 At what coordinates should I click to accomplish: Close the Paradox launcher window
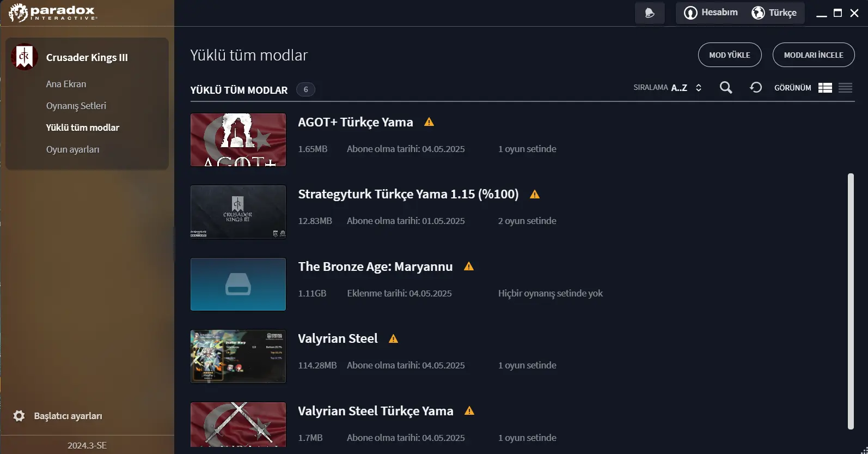(854, 13)
